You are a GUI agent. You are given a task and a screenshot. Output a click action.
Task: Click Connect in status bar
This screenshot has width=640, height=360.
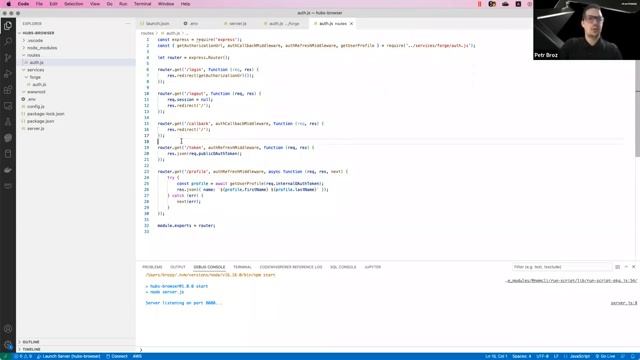(x=117, y=356)
